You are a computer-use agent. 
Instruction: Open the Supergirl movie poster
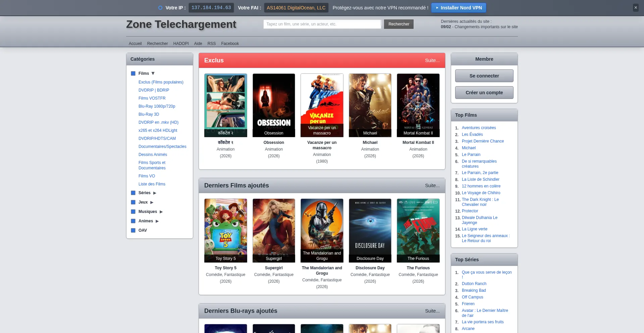[274, 230]
